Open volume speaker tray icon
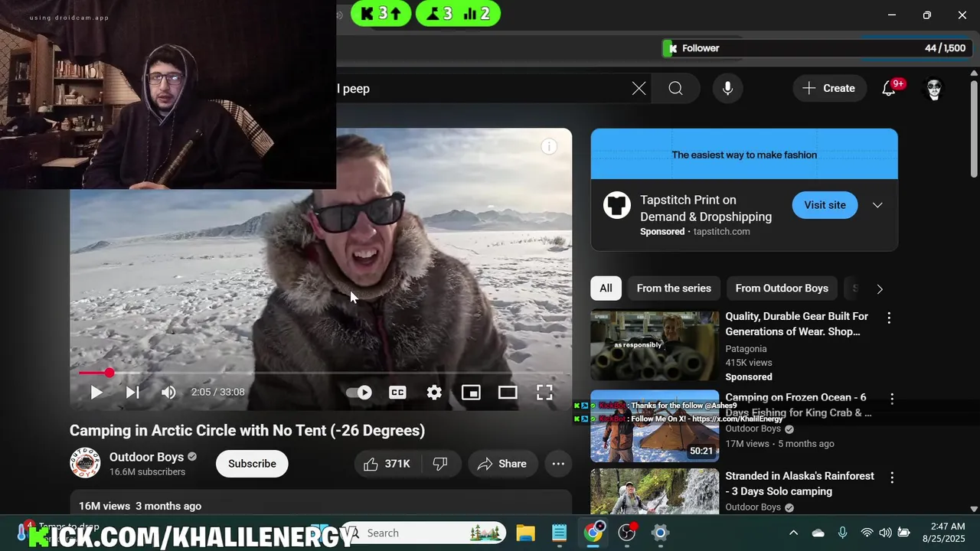This screenshot has height=551, width=980. (885, 533)
